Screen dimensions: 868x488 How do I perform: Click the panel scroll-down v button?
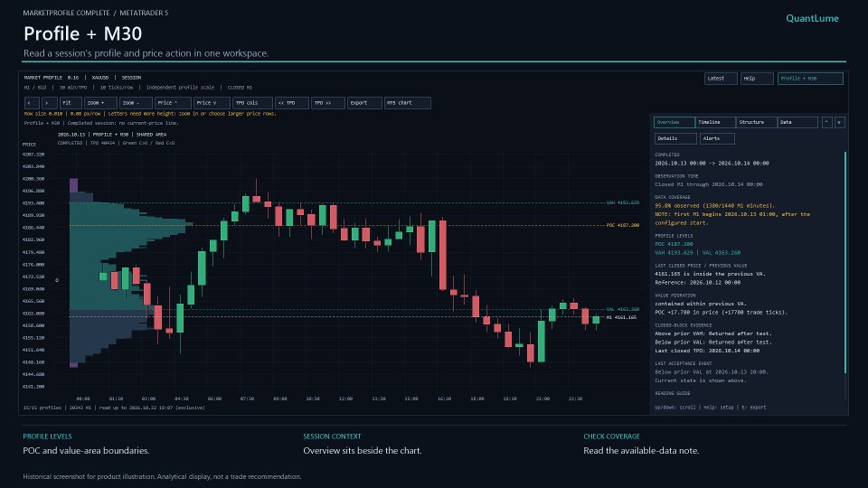(x=840, y=122)
